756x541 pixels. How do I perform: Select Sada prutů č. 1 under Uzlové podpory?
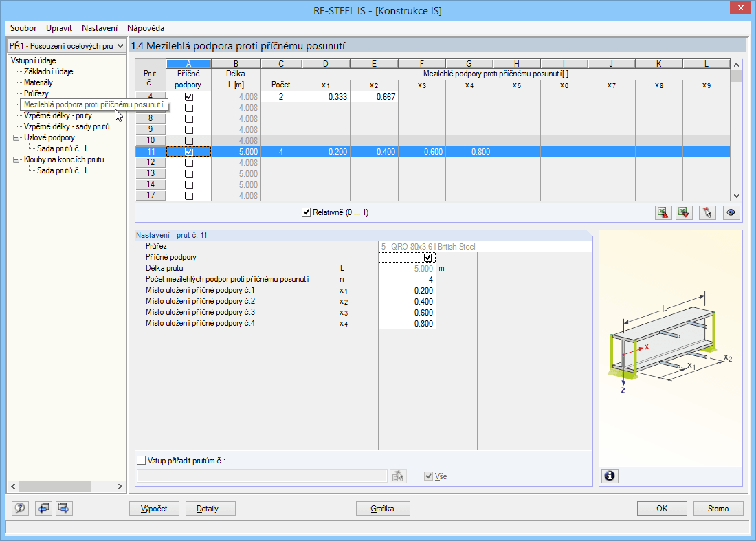point(62,148)
